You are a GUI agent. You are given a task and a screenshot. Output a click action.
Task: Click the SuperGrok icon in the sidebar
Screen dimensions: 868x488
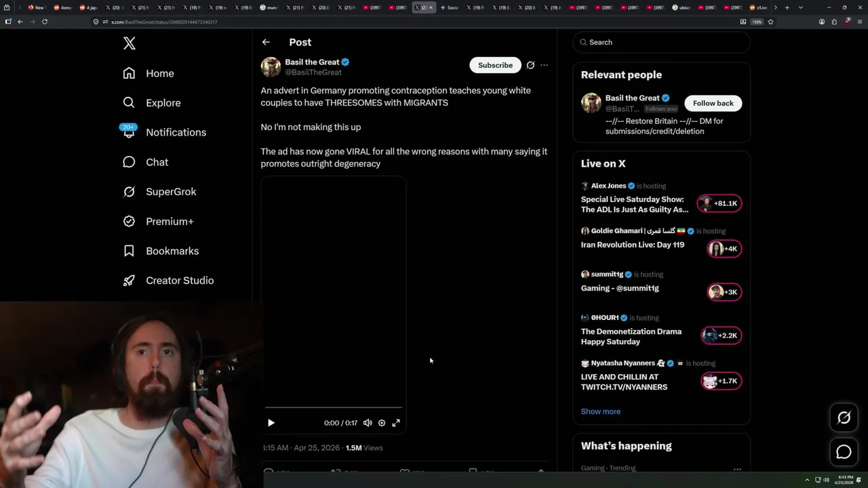click(129, 192)
